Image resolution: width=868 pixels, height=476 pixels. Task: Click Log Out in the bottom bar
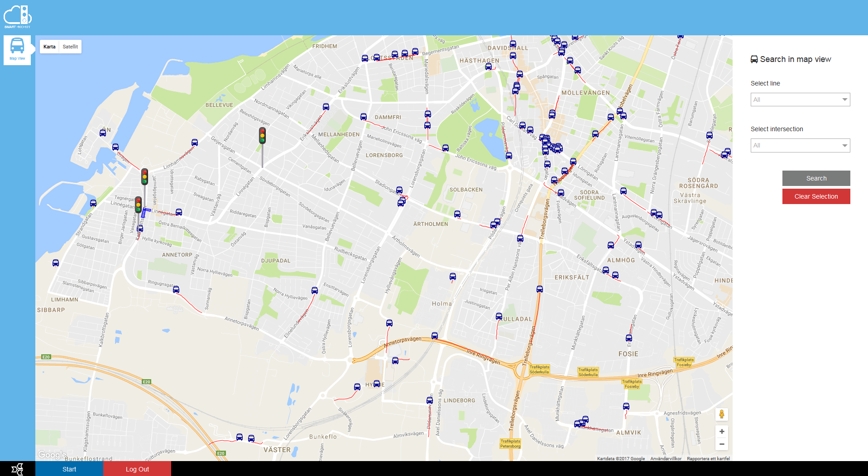coord(137,469)
